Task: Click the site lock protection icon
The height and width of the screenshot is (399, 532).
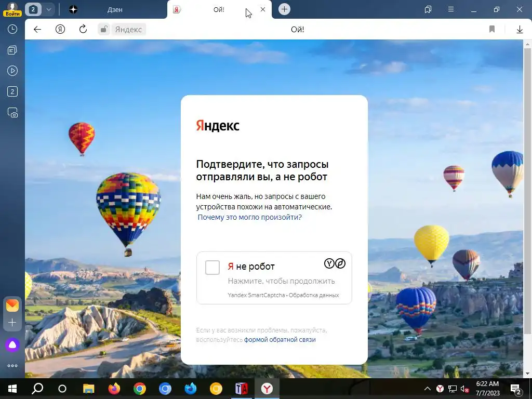Action: click(x=104, y=29)
